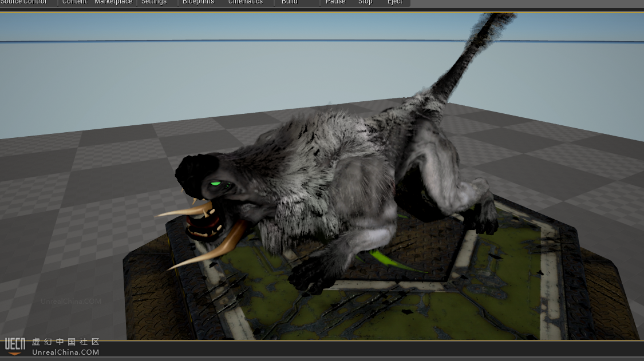The width and height of the screenshot is (644, 361).
Task: Select the creature's glowing green eye
Action: pos(215,184)
